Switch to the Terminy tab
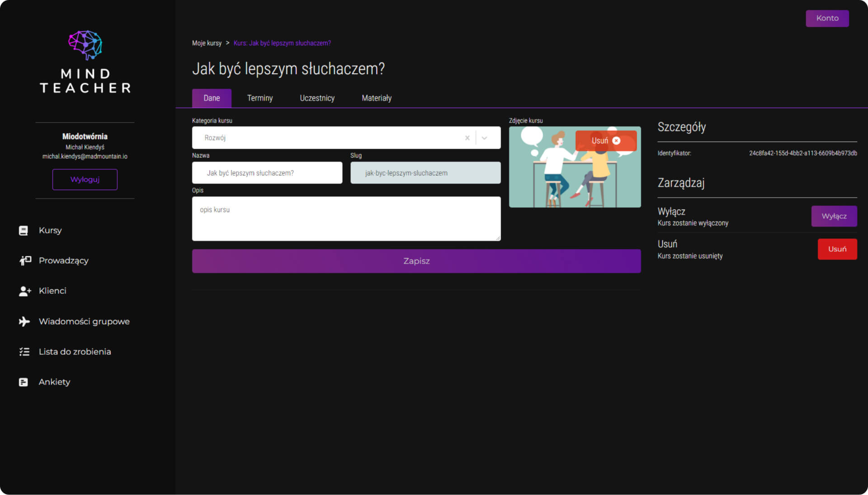The height and width of the screenshot is (495, 868). coord(259,98)
